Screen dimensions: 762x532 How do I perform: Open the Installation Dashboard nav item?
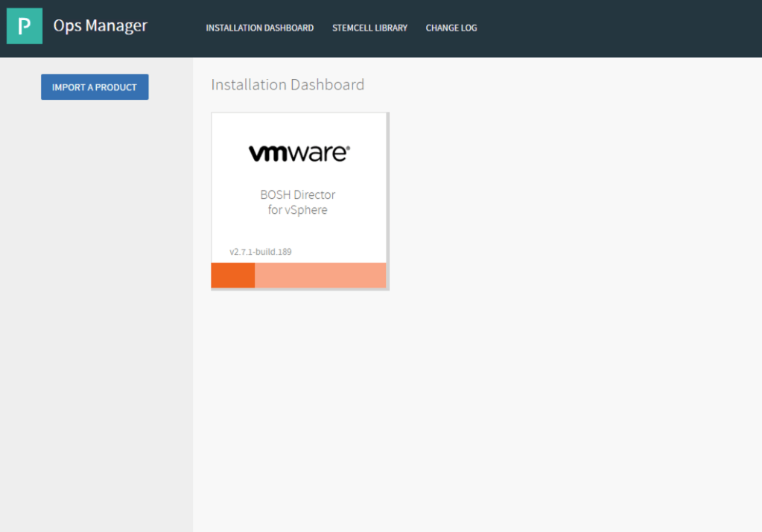[259, 28]
